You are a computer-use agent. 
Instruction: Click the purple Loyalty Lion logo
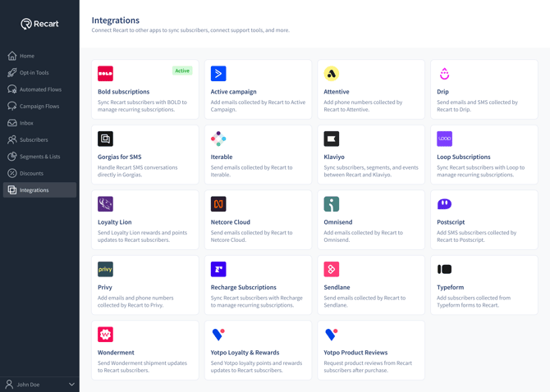(105, 204)
